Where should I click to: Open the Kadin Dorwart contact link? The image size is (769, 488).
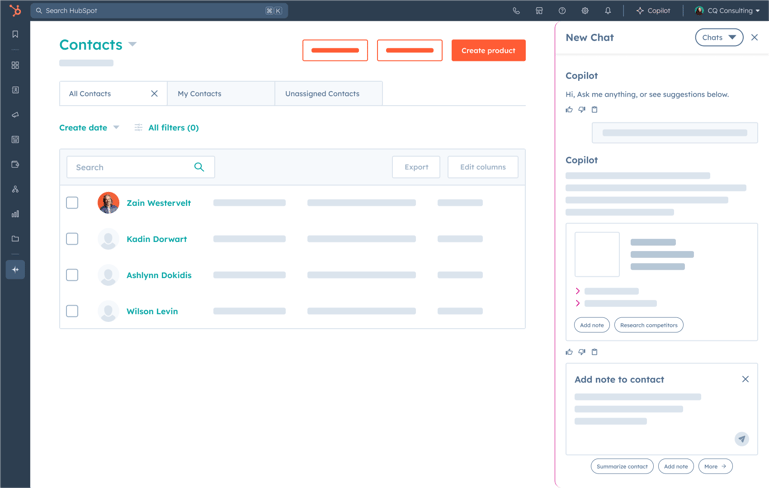point(156,239)
